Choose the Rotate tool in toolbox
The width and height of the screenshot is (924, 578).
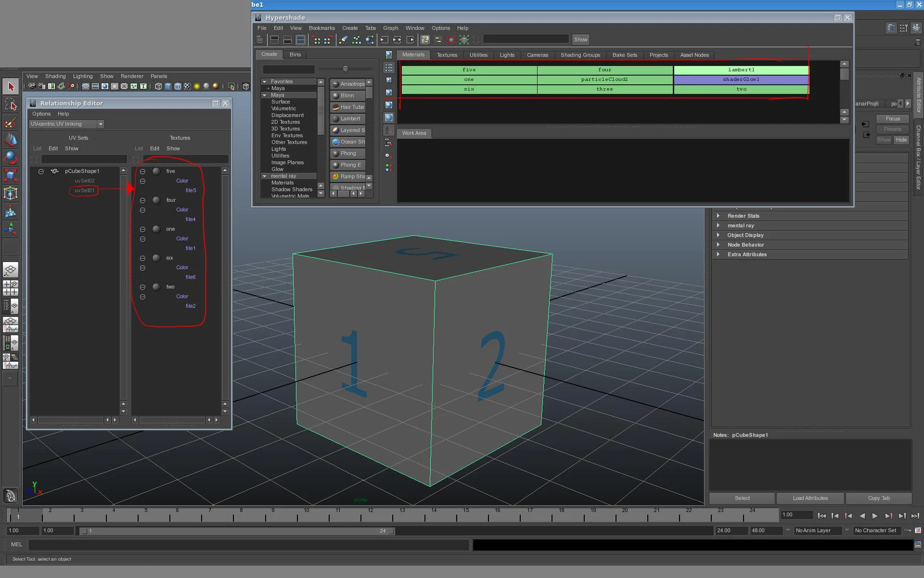11,158
